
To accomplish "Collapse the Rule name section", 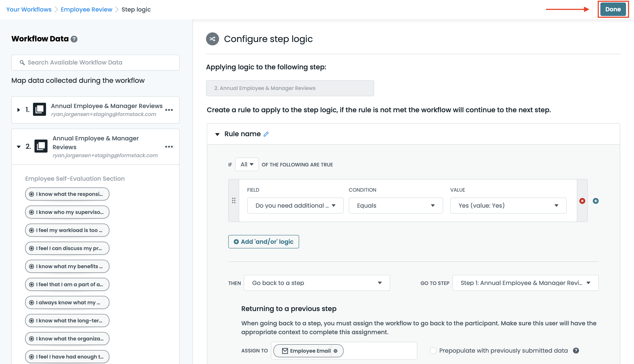I will pos(217,134).
